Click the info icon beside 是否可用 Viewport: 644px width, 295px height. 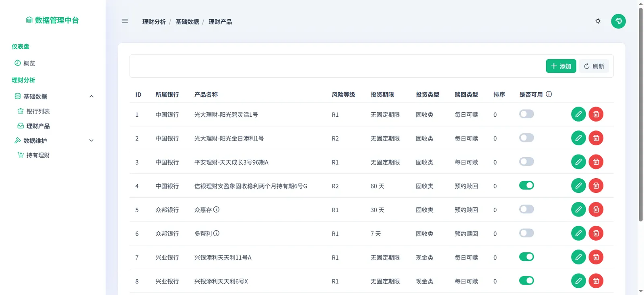tap(549, 94)
